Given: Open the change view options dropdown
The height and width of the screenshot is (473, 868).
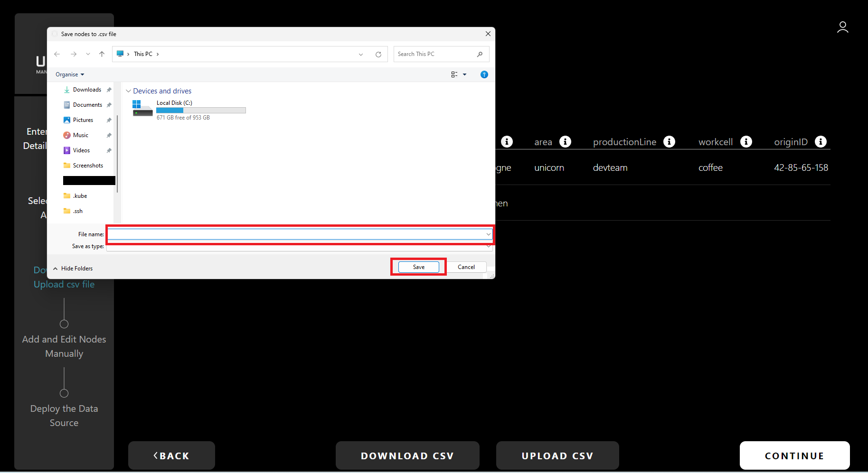Looking at the screenshot, I should pos(464,74).
